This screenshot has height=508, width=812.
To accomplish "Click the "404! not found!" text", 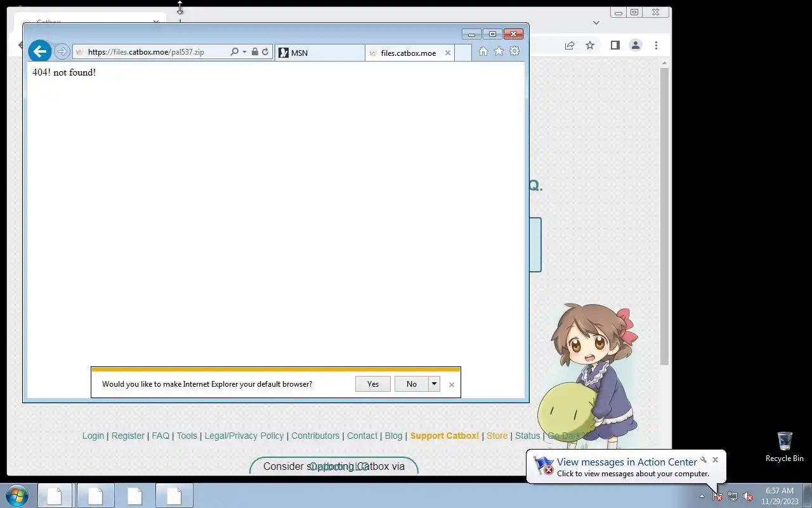I will (x=64, y=72).
